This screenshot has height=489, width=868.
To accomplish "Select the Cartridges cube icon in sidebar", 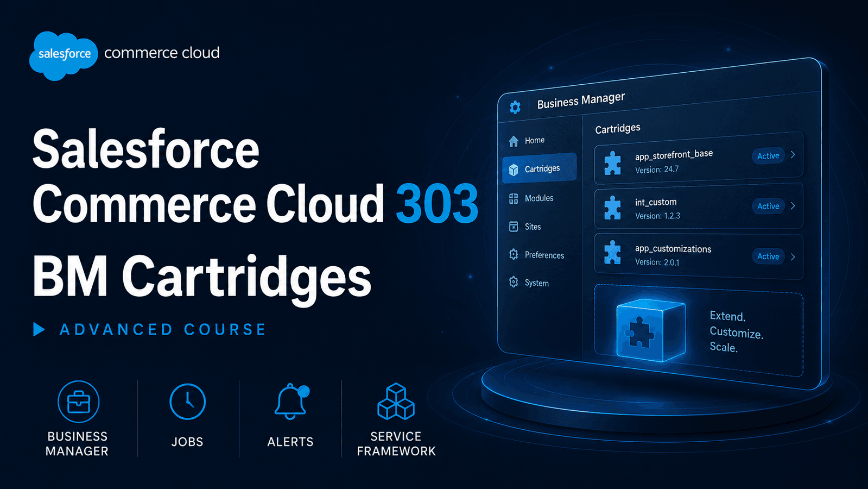I will pos(514,170).
